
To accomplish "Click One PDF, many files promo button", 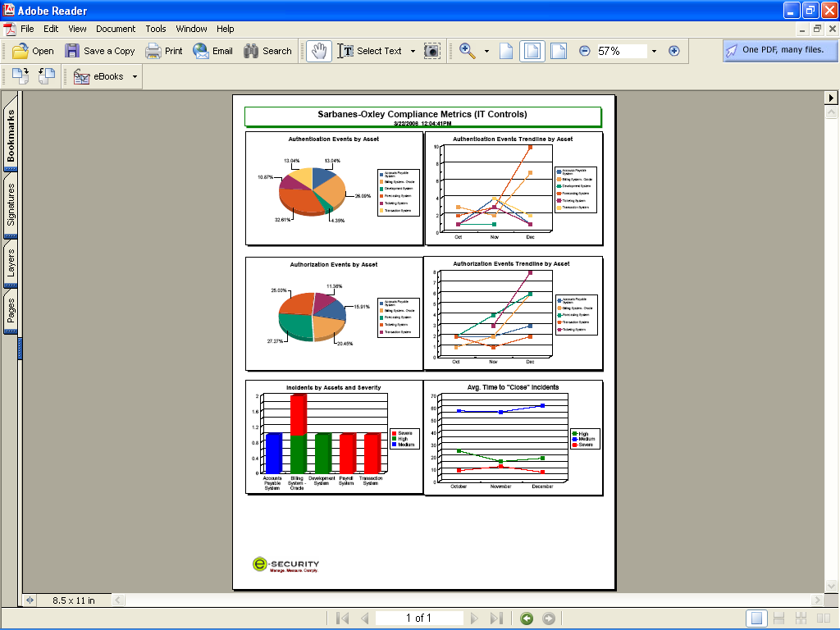I will (779, 50).
